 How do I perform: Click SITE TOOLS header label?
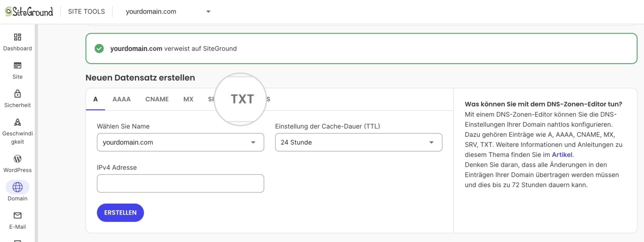click(86, 12)
